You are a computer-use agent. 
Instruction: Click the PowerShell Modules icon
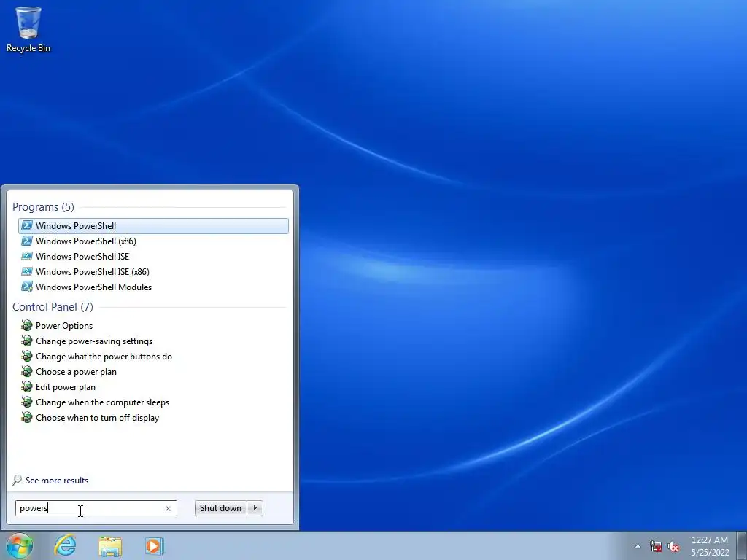(x=27, y=287)
